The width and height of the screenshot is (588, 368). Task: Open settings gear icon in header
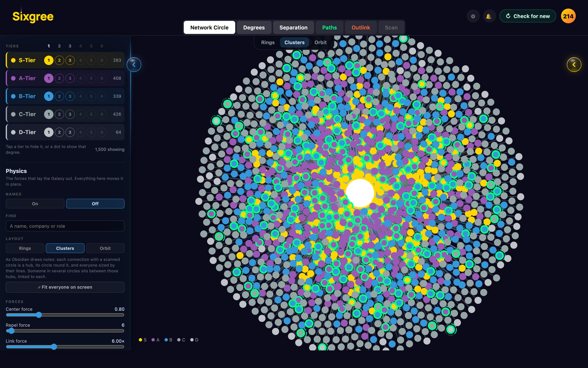click(473, 16)
